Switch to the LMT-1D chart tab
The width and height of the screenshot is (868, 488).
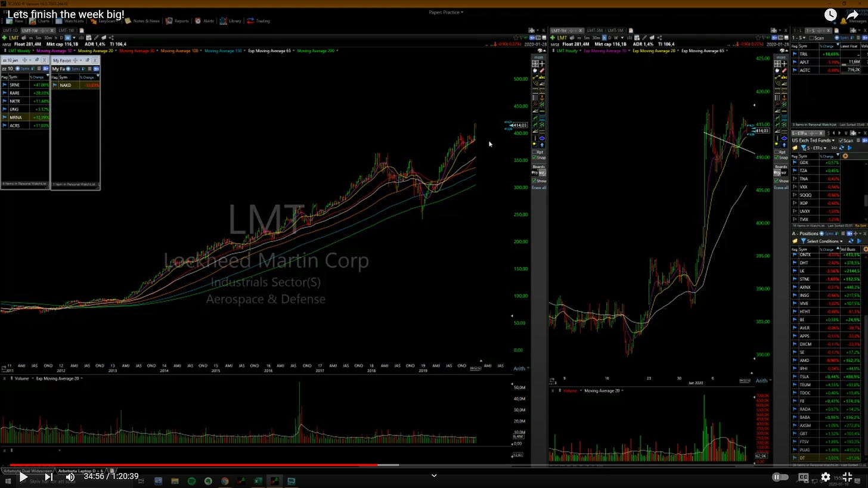pos(10,30)
